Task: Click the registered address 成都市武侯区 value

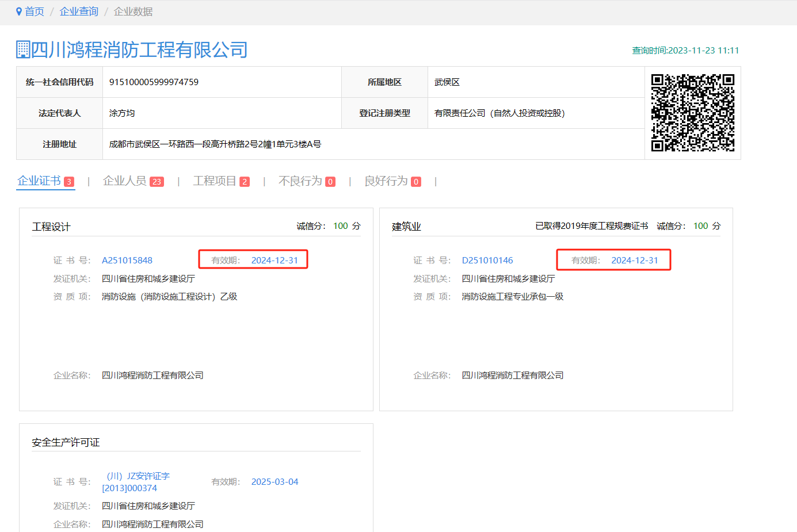Action: point(215,144)
